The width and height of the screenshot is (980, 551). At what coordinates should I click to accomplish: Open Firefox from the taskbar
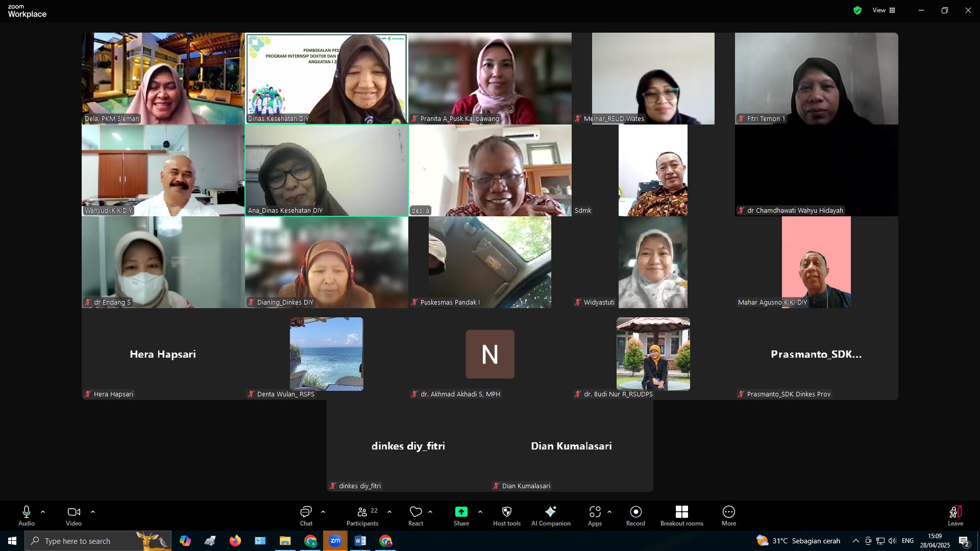[235, 541]
